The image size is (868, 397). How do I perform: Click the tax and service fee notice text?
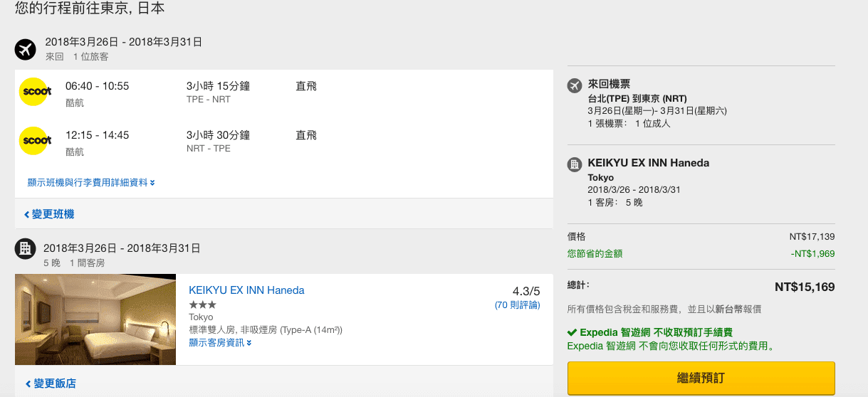665,309
